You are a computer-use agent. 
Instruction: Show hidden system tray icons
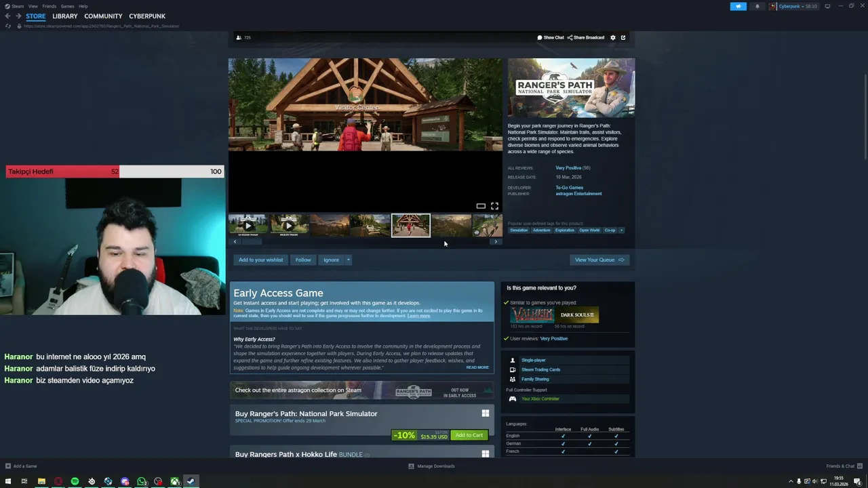[x=791, y=481]
